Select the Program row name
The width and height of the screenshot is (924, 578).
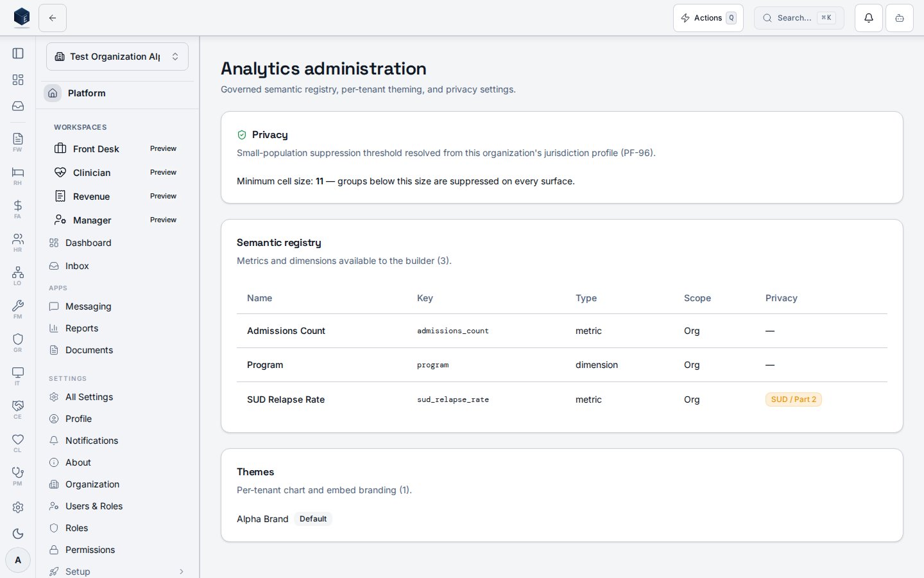click(265, 365)
